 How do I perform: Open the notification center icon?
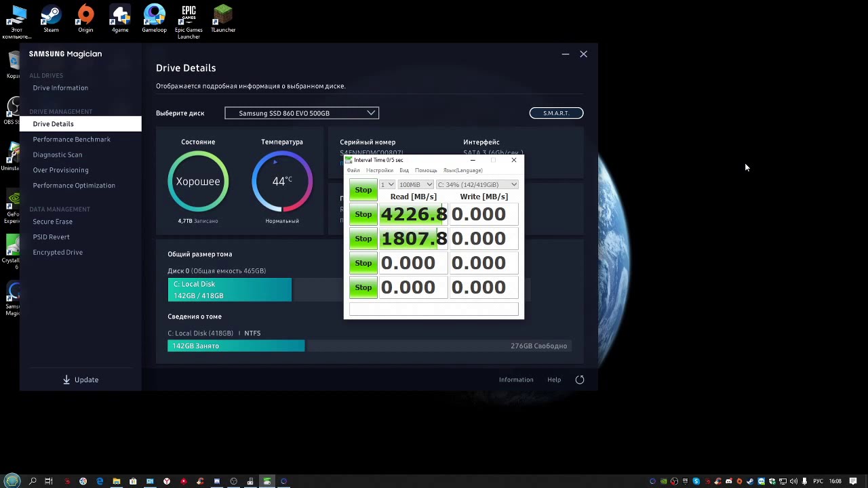point(853,481)
